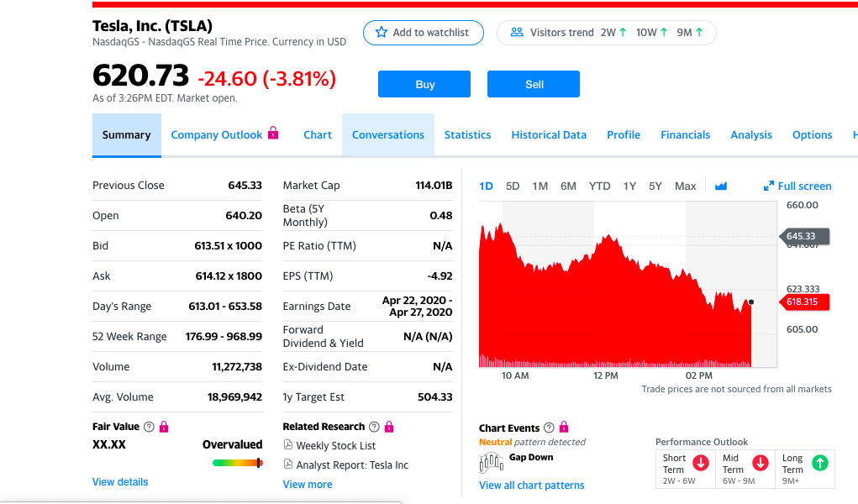The height and width of the screenshot is (504, 858).
Task: Click the EPS (TTM) value -4.92
Action: (x=440, y=276)
